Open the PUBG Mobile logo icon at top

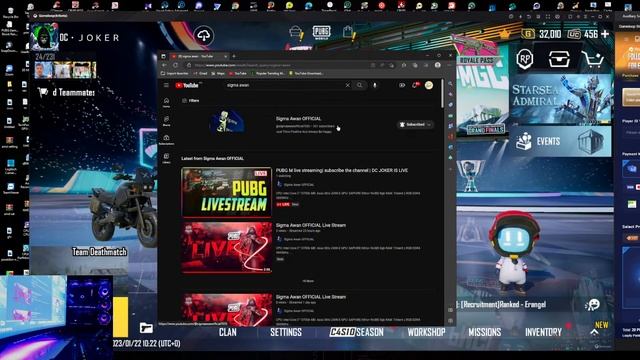pyautogui.click(x=321, y=32)
